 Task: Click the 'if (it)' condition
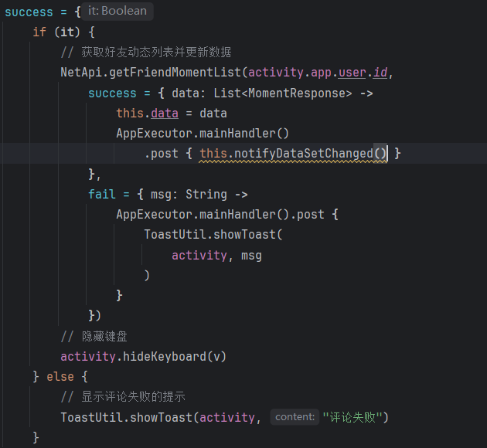[x=56, y=32]
